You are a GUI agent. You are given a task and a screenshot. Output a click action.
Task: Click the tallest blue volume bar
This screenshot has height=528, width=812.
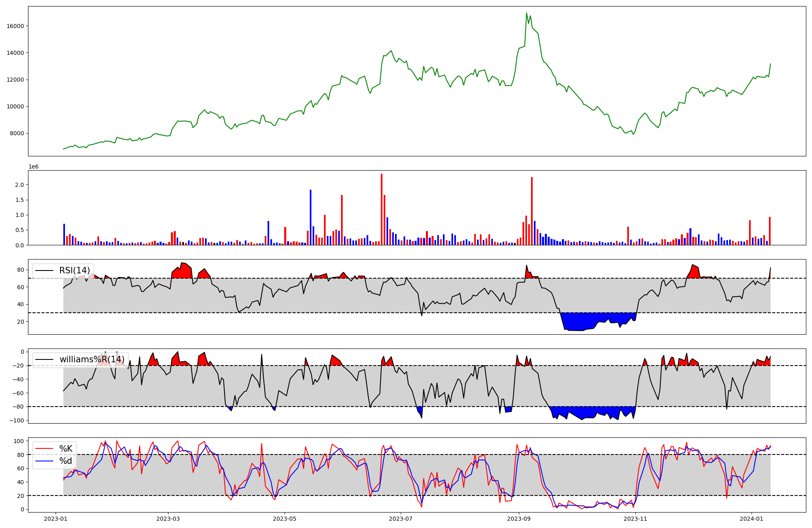[x=311, y=217]
